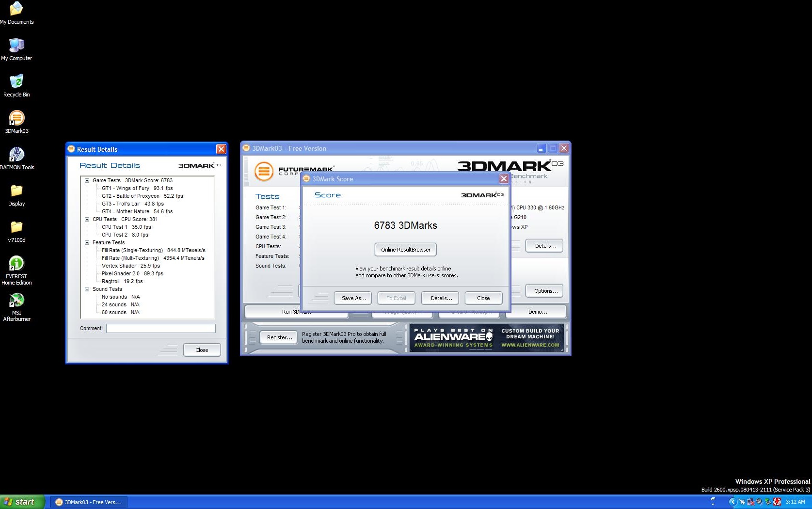
Task: Open the language bar options dropdown arrow
Action: coord(713,505)
